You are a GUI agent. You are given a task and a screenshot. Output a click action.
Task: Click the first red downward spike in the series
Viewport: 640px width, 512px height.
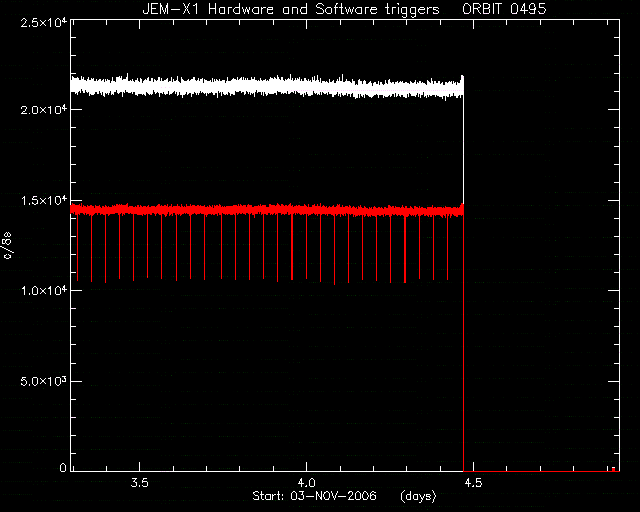pos(78,247)
